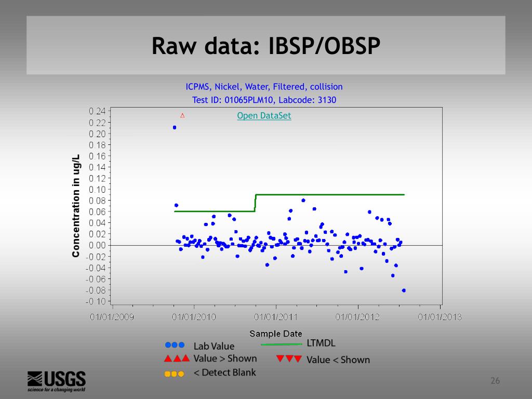Click the slide title 'Raw data: IBSP/OBSP'
532x399 pixels.
point(265,46)
